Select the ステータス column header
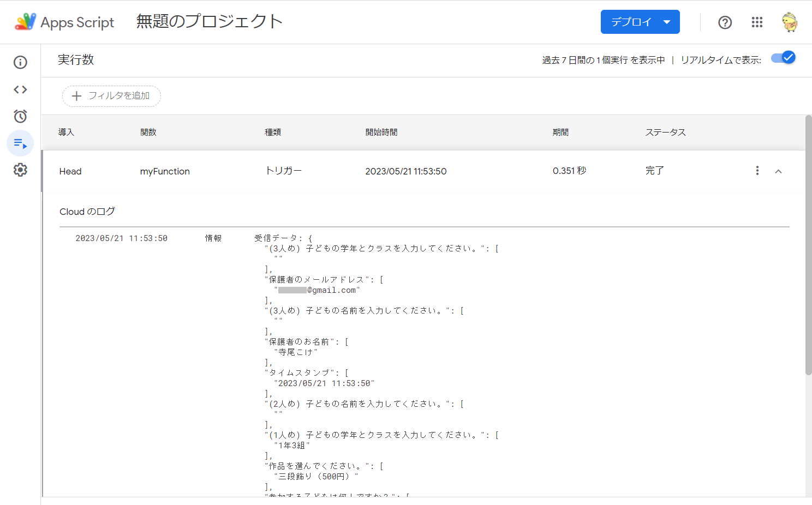This screenshot has width=812, height=505. pos(666,132)
